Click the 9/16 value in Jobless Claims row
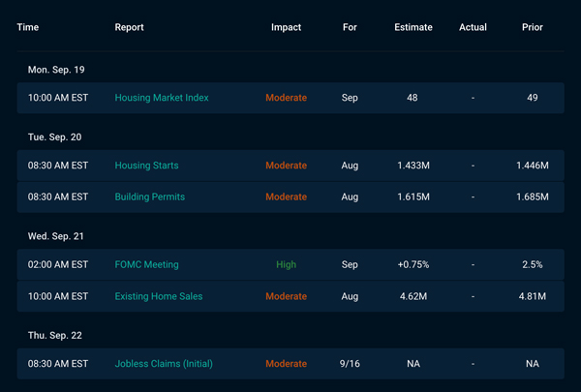The height and width of the screenshot is (392, 581). click(x=350, y=364)
